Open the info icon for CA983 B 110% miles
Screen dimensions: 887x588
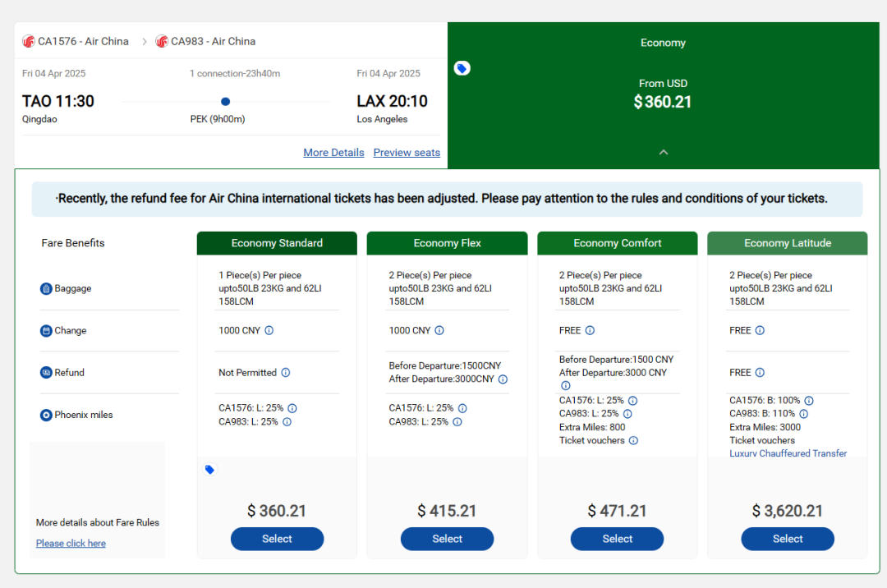(804, 414)
